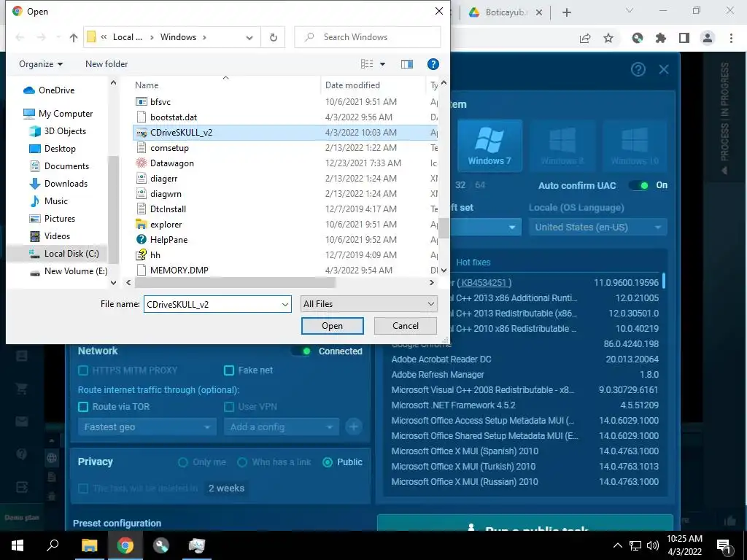
Task: Click the horizontal scrollbar in file list
Action: click(236, 282)
